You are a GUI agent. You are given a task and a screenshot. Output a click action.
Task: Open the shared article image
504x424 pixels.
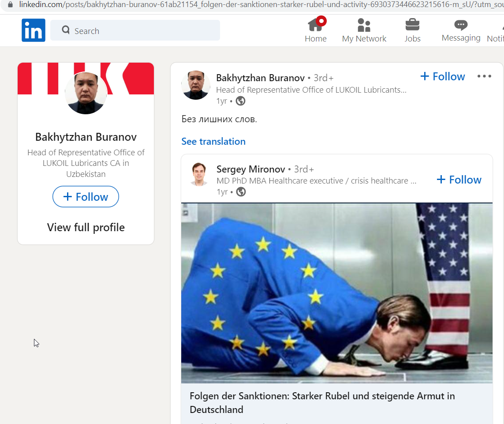click(x=337, y=293)
